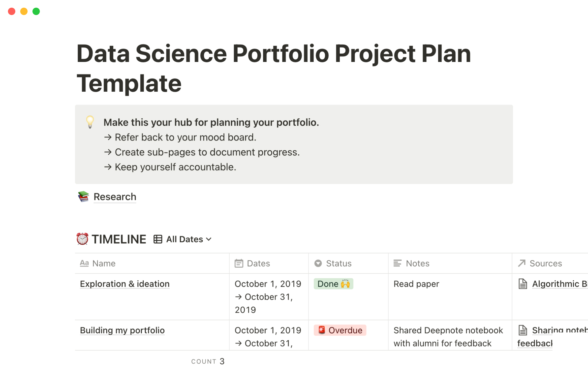Click the red Overdue status tag
Screen dimensions: 588x368
click(340, 330)
